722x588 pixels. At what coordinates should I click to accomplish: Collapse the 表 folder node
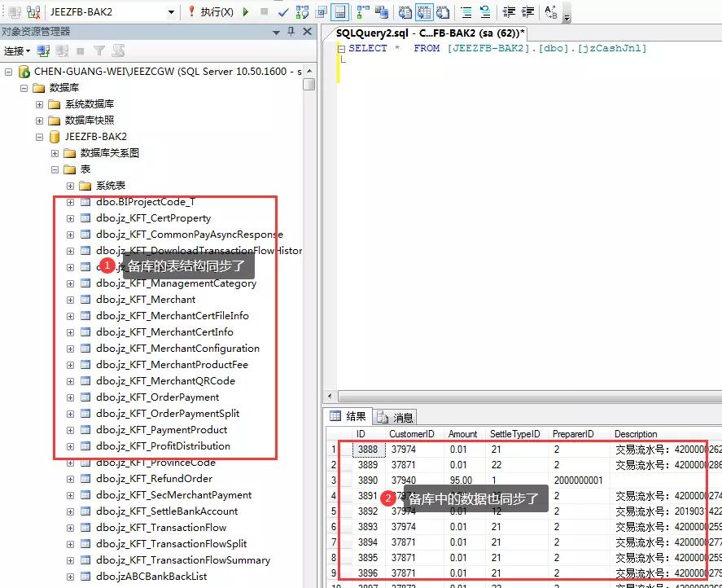[x=55, y=169]
